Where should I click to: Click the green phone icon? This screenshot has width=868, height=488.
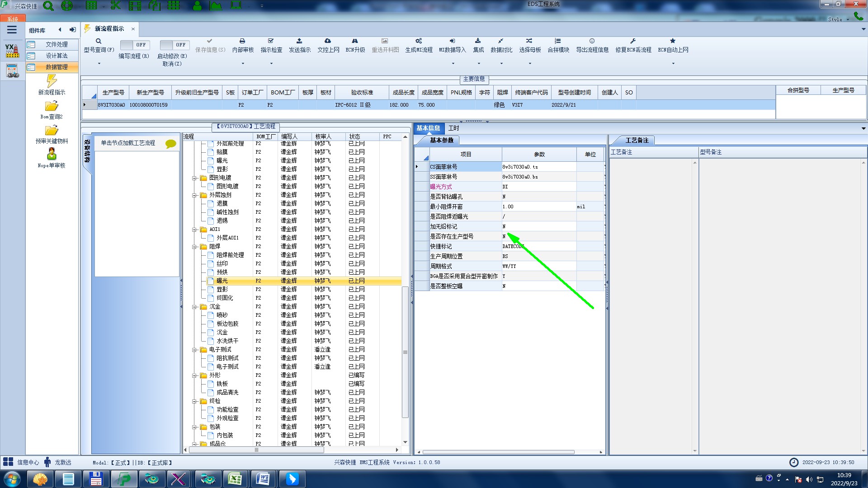858,16
